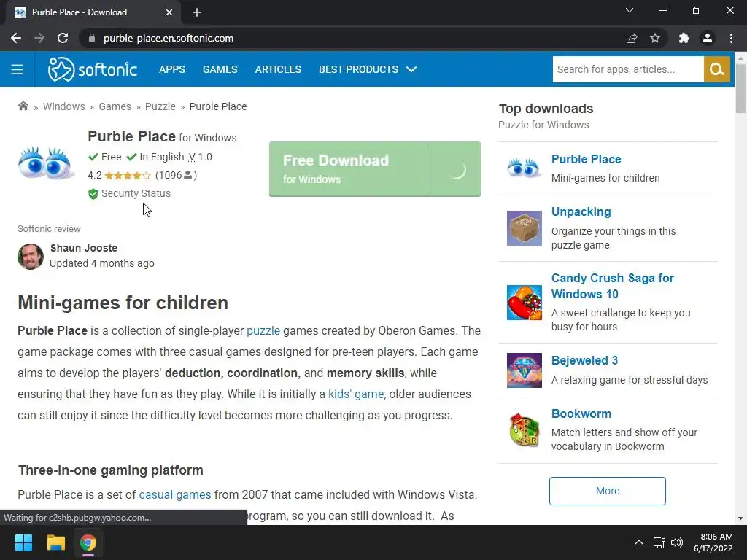Open the "kids' game" link
The width and height of the screenshot is (747, 560).
[x=356, y=394]
